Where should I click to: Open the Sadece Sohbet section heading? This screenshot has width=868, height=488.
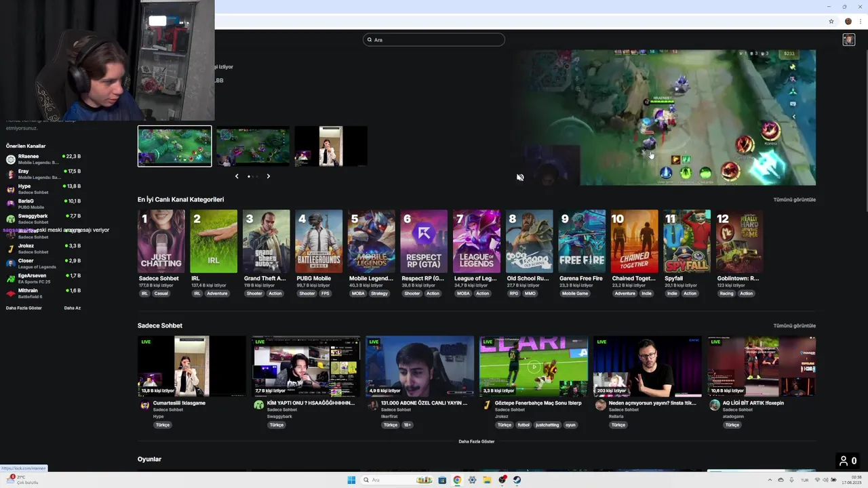click(160, 325)
